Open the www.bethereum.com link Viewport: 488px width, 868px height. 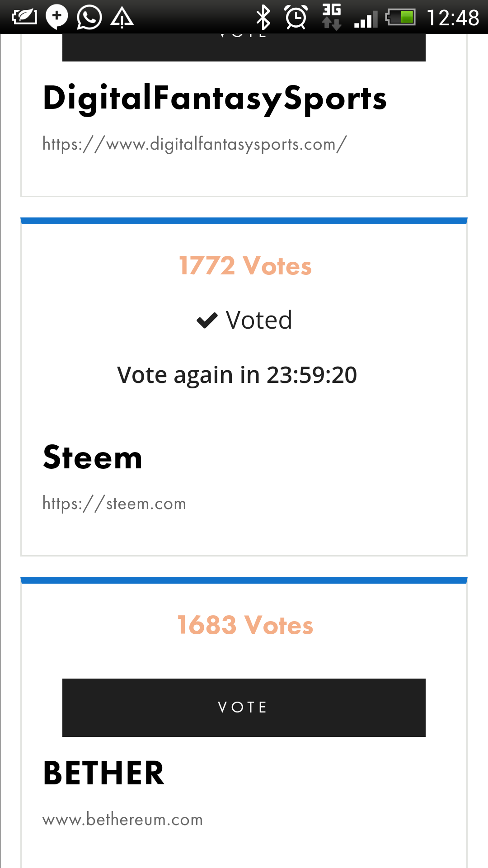(122, 820)
